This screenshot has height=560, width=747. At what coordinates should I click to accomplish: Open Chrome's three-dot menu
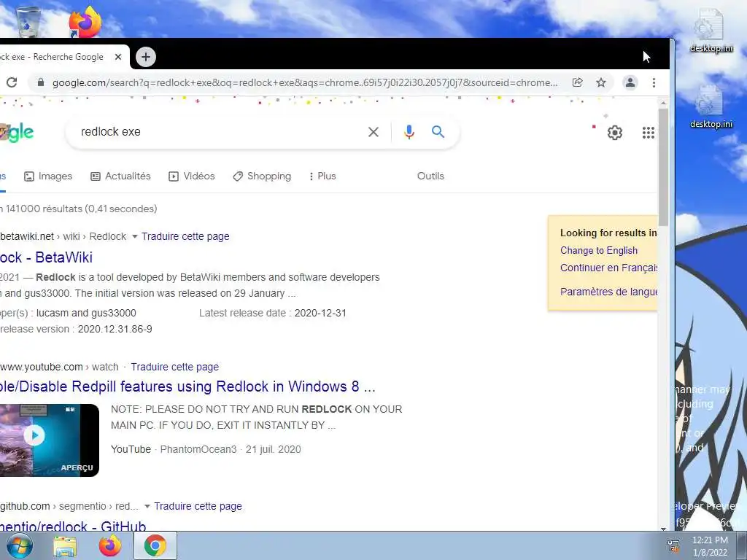654,82
